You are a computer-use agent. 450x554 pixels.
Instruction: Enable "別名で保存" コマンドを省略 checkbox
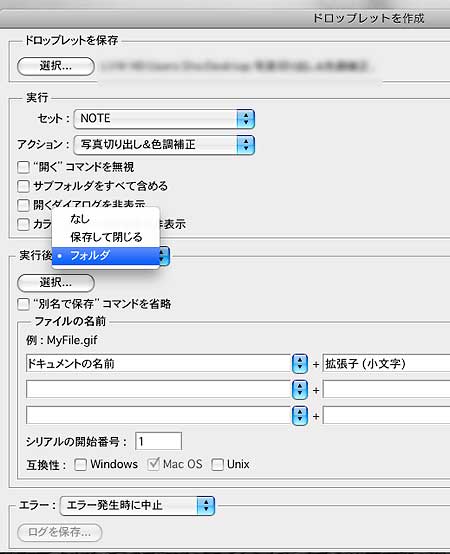[x=23, y=304]
